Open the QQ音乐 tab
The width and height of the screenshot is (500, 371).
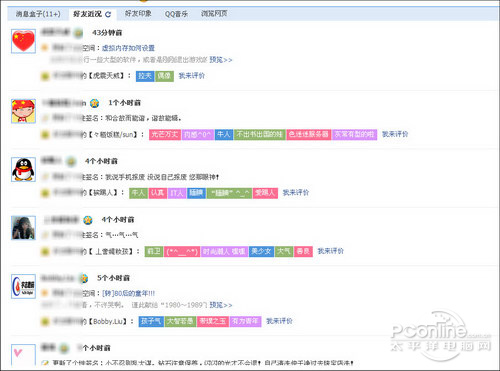[176, 14]
